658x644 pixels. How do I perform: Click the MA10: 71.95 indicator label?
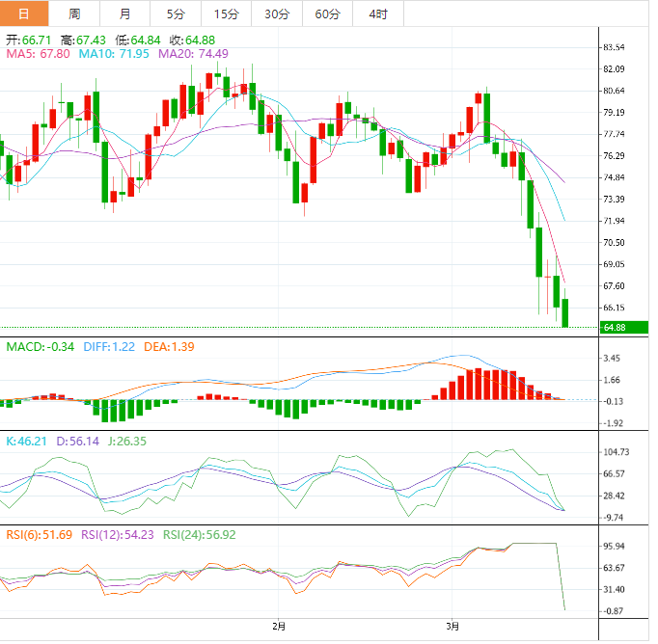click(114, 54)
